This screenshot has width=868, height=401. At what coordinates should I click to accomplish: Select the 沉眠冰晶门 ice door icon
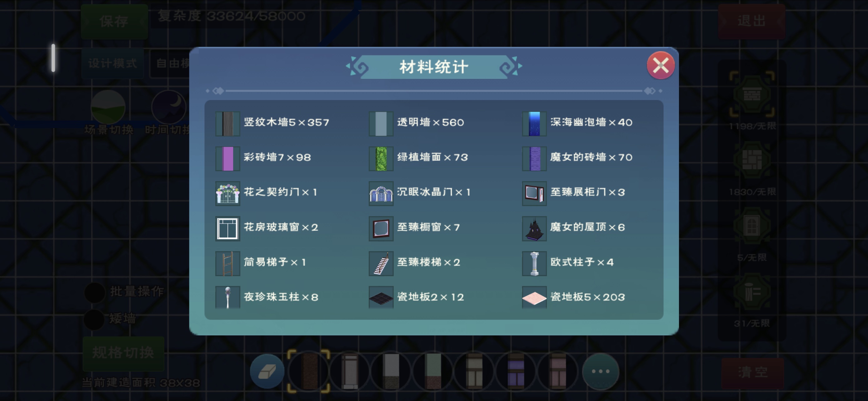(x=381, y=194)
